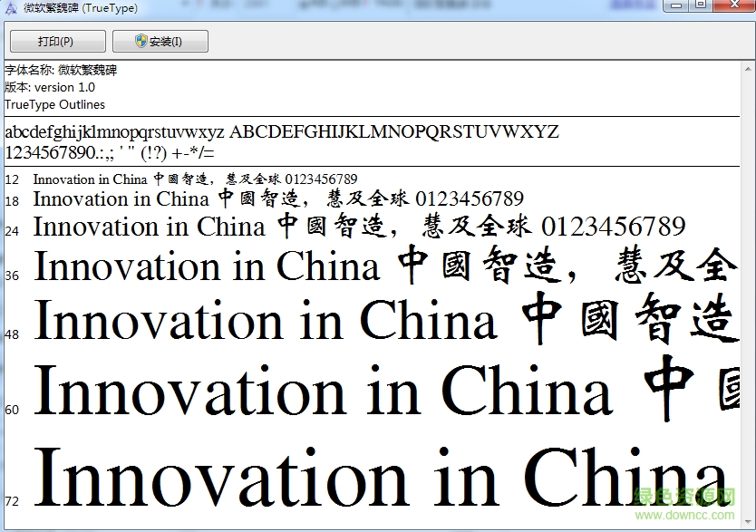Click the vertical scrollbar track
This screenshot has height=532, width=756.
(x=748, y=295)
